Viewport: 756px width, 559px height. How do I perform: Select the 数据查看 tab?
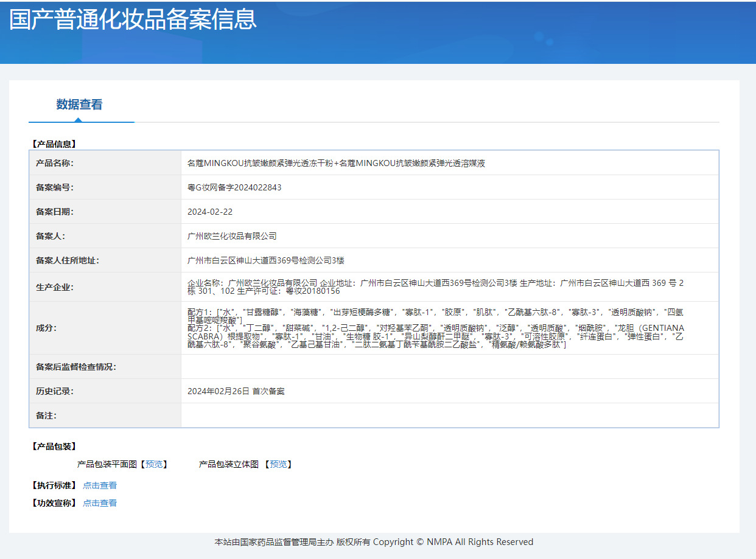80,105
